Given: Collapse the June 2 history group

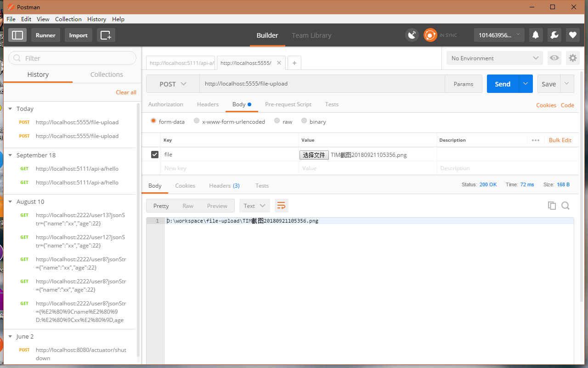Looking at the screenshot, I should 10,336.
